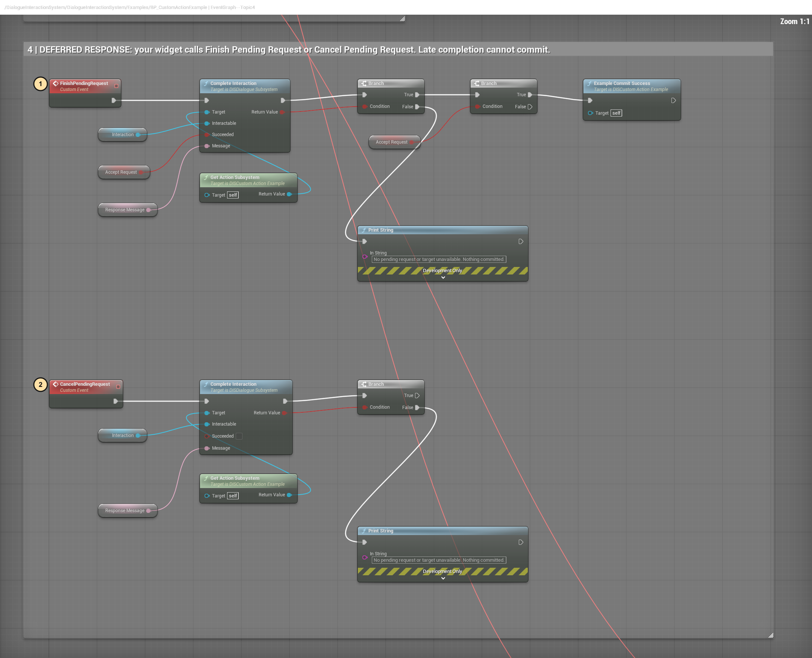The width and height of the screenshot is (812, 658).
Task: Click the function icon on Example Commit Success
Action: point(589,83)
